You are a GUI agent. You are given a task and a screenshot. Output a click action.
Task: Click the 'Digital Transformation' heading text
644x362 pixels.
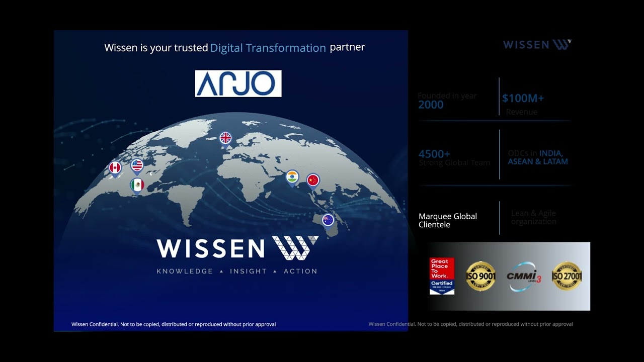tap(268, 48)
